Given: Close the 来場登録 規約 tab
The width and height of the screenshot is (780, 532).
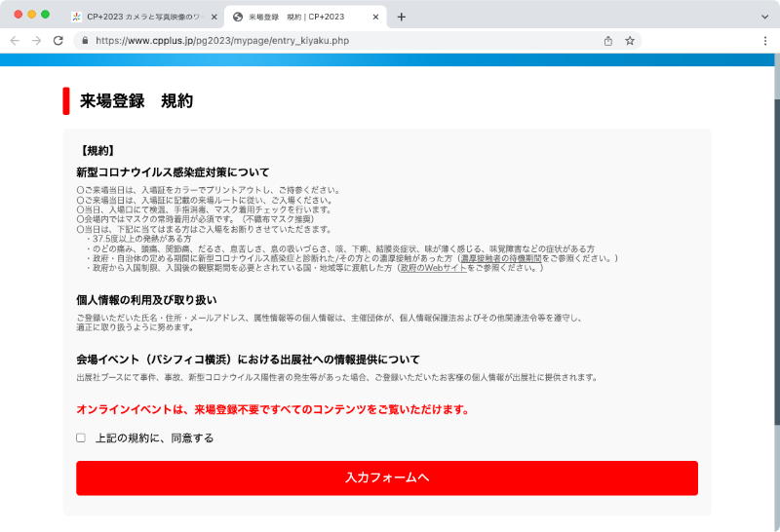Looking at the screenshot, I should (375, 17).
